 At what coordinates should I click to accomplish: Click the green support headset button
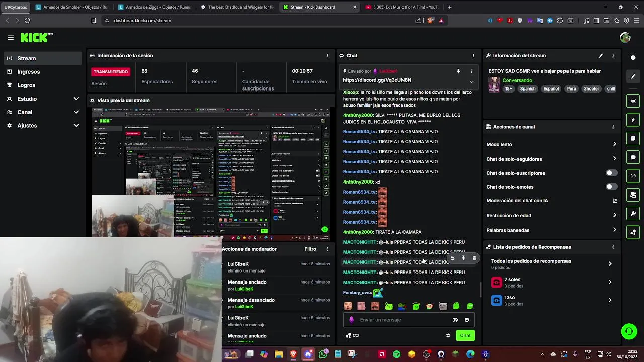[x=629, y=331]
